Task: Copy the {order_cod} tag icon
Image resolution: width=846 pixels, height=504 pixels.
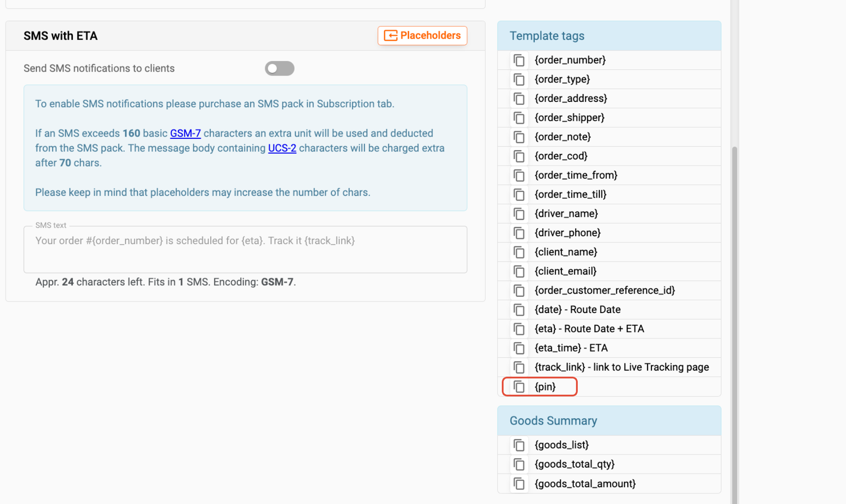Action: [x=519, y=156]
